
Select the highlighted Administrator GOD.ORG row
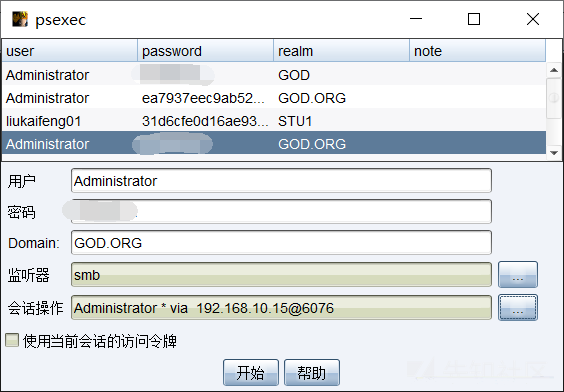274,144
